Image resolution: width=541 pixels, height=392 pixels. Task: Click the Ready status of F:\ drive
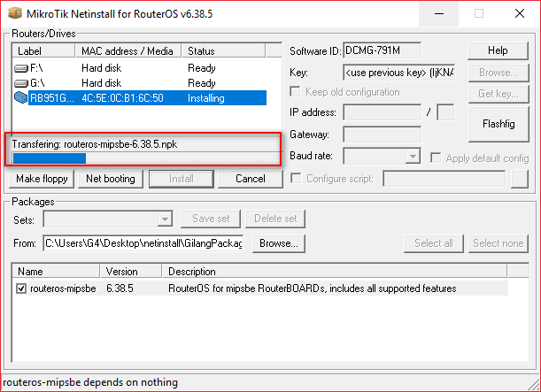click(x=202, y=68)
